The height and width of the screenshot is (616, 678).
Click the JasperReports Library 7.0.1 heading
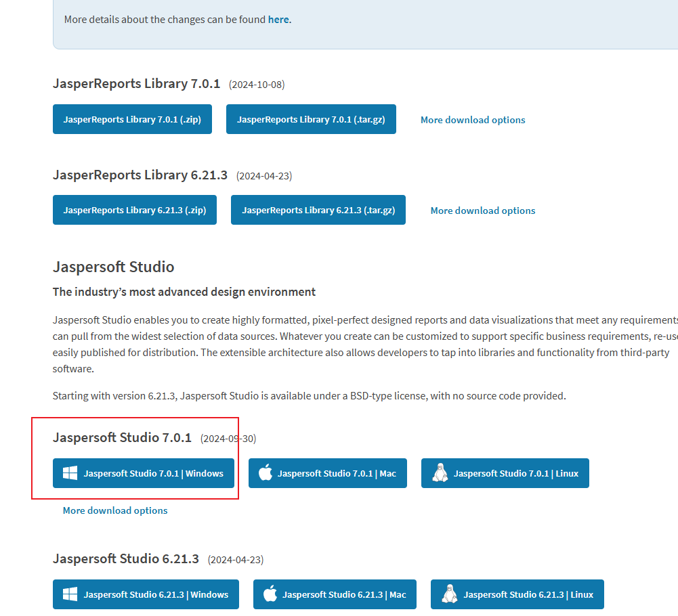click(x=136, y=83)
